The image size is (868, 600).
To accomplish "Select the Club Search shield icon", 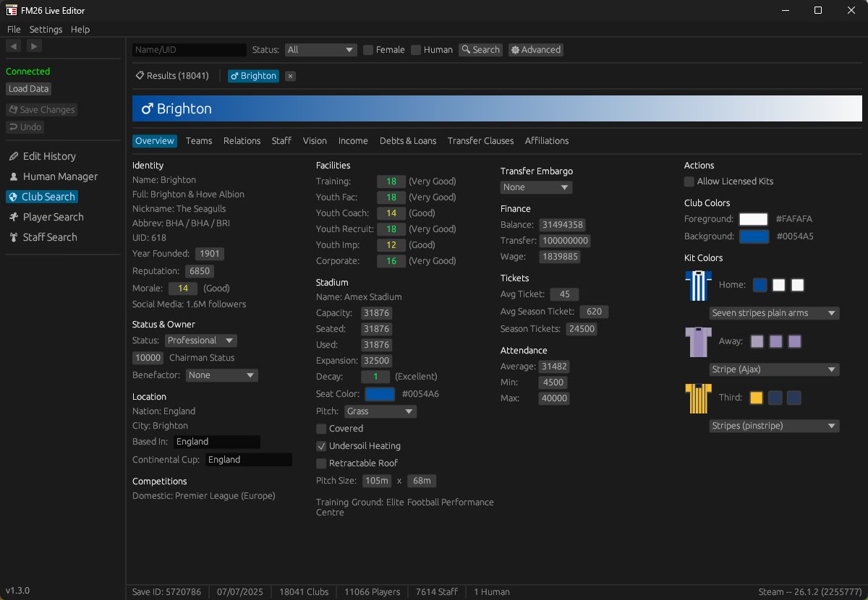I will tap(14, 196).
